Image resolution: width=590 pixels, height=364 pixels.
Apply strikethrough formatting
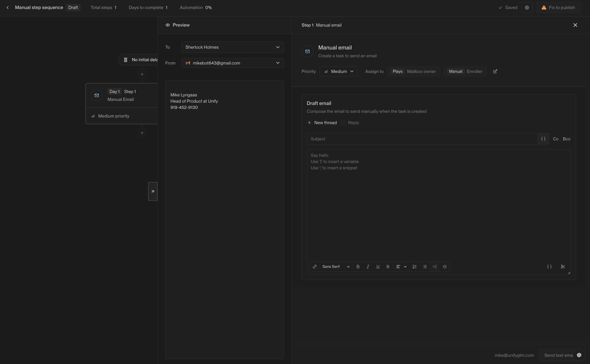pyautogui.click(x=388, y=266)
